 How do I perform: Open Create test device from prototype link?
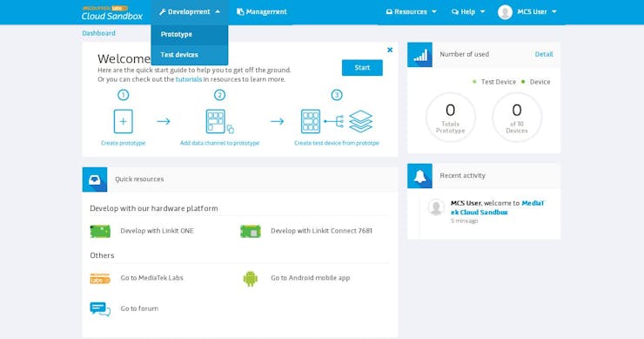pyautogui.click(x=337, y=143)
